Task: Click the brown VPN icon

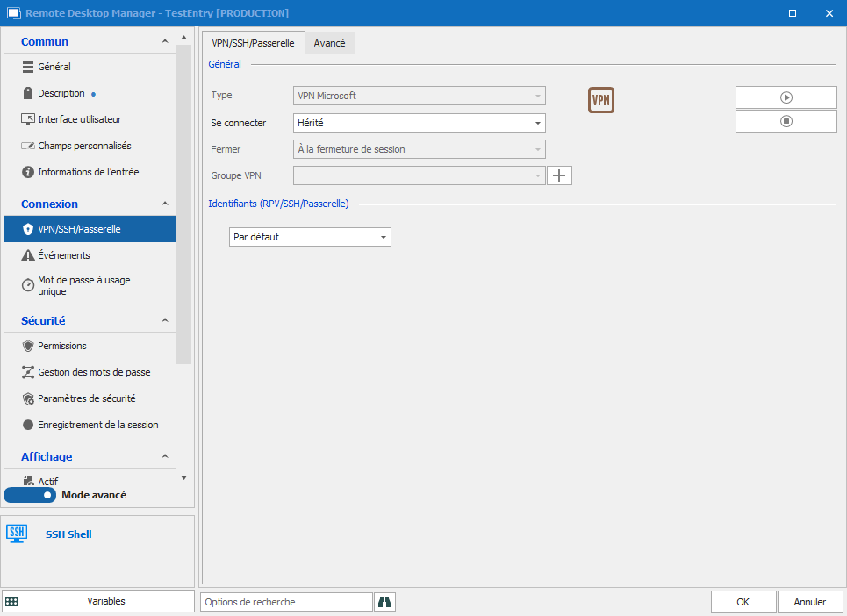Action: click(600, 100)
